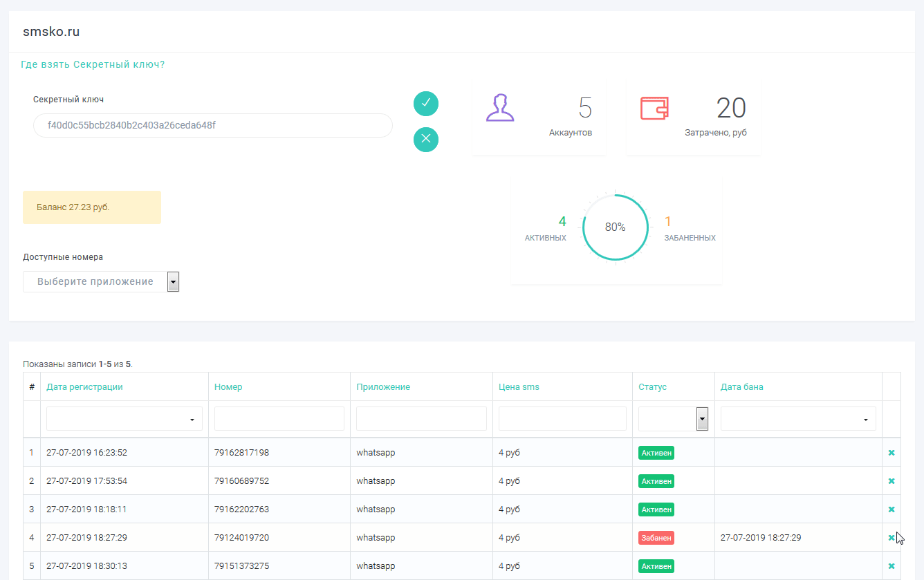The image size is (924, 580).
Task: Open 'Где взять Секретный ключ?' link
Action: [93, 65]
